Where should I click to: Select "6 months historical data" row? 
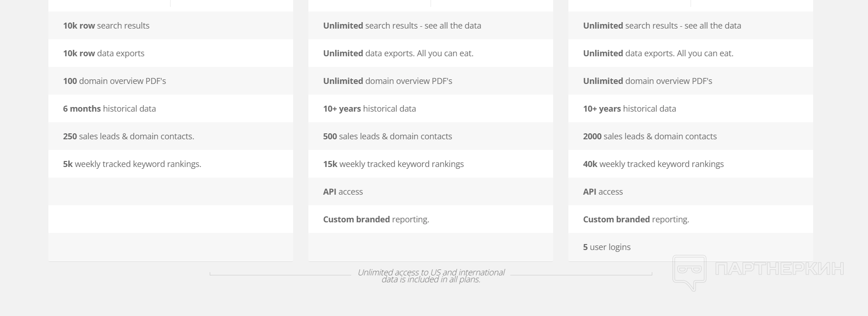pyautogui.click(x=110, y=109)
